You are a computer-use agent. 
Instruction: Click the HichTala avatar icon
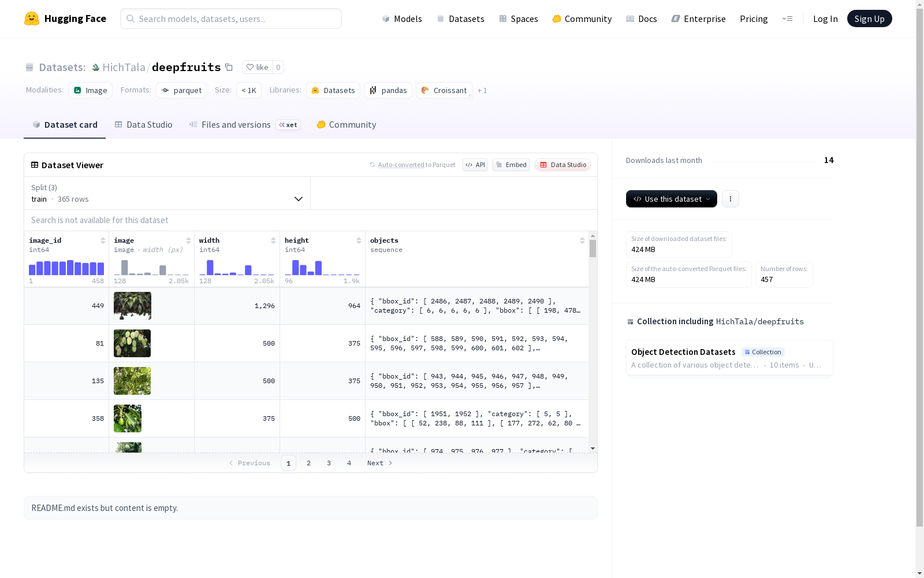pyautogui.click(x=96, y=68)
